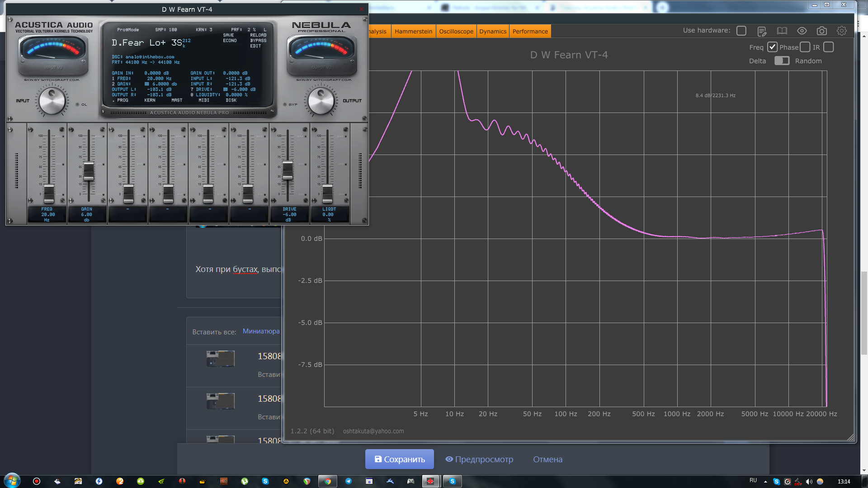Open the calendar app in the taskbar

click(x=369, y=481)
